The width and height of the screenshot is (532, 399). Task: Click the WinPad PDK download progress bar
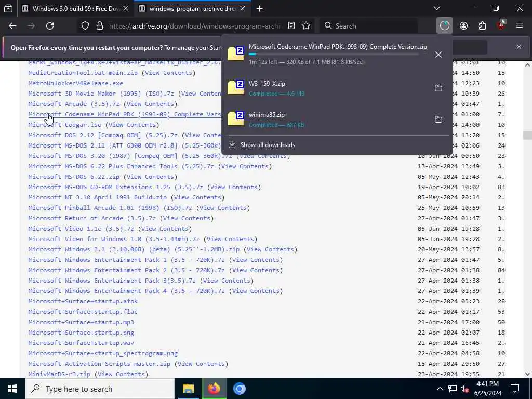[334, 54]
